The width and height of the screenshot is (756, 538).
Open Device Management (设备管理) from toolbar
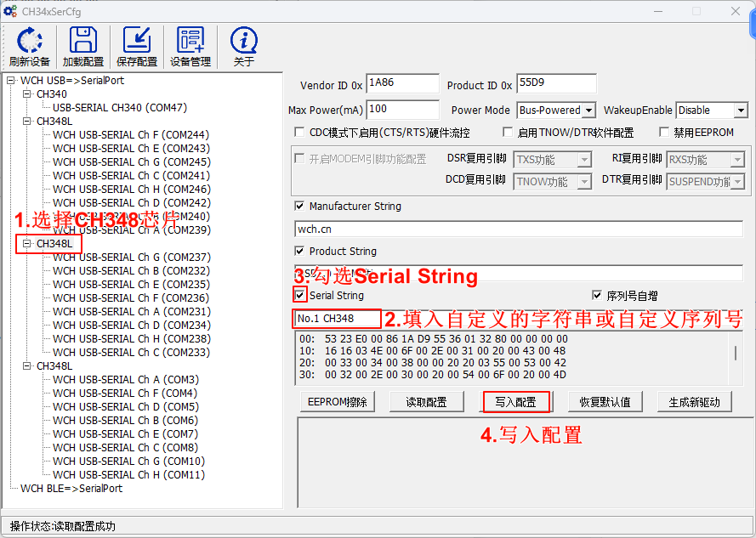tap(190, 41)
